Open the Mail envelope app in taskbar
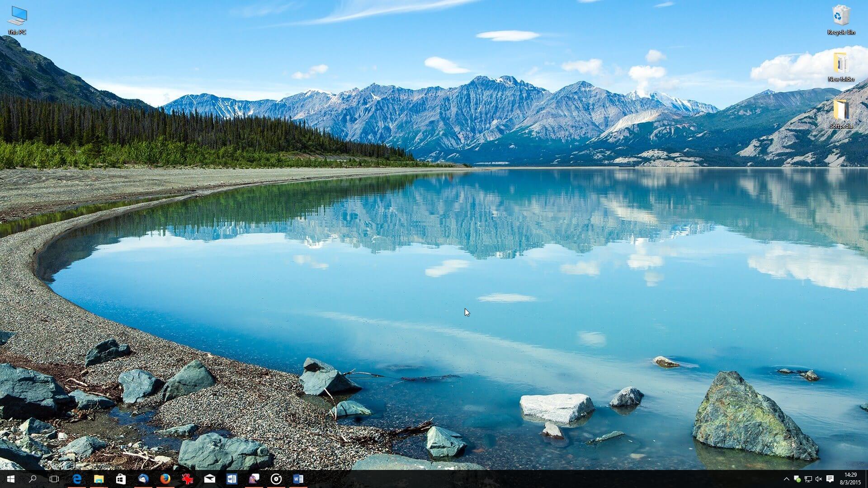This screenshot has height=488, width=868. click(x=210, y=479)
